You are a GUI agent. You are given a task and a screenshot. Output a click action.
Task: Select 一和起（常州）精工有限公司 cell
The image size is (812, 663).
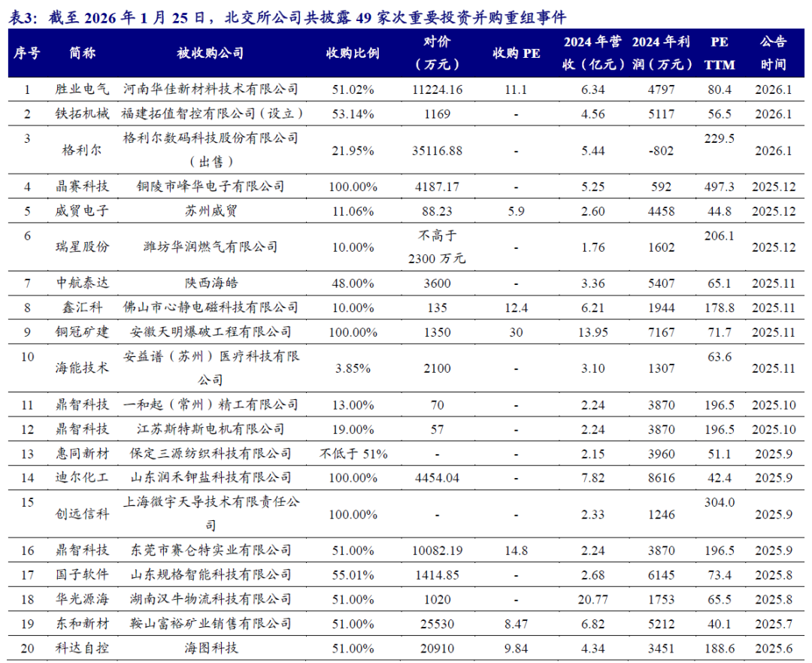pos(211,404)
